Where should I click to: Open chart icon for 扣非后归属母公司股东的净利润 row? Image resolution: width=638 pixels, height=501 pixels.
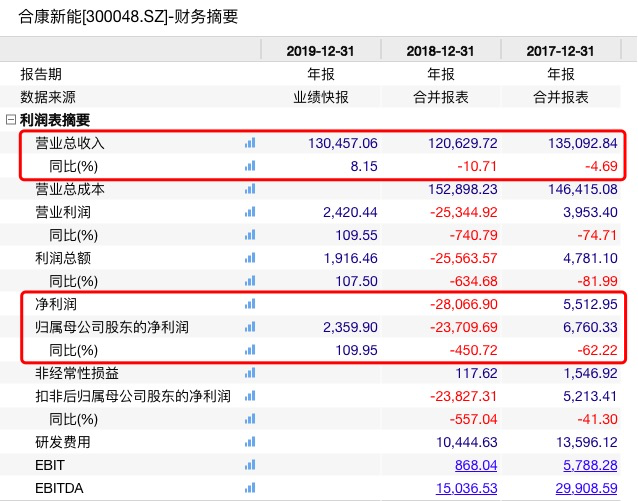pos(250,396)
